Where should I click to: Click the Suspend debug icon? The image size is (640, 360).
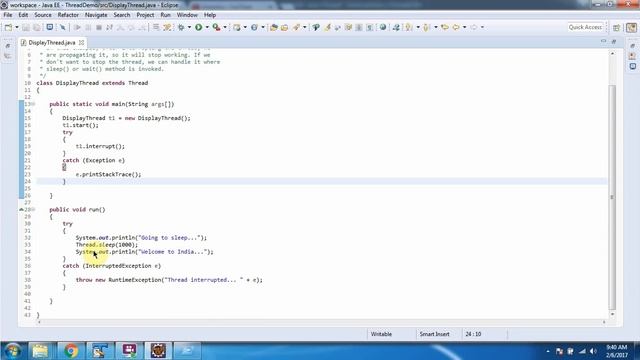click(x=88, y=27)
